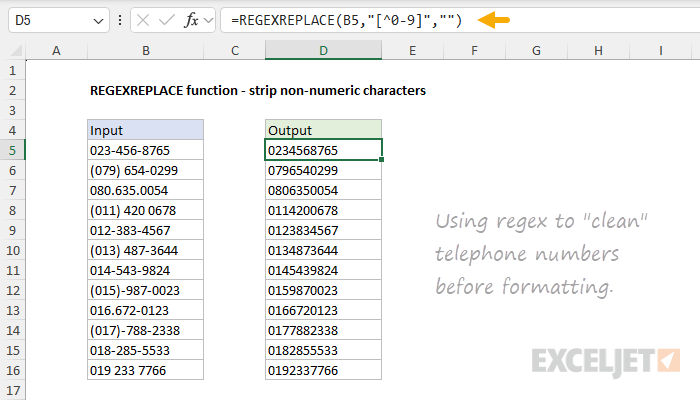Select cell with 019 233 7766
This screenshot has height=400, width=700.
point(146,371)
